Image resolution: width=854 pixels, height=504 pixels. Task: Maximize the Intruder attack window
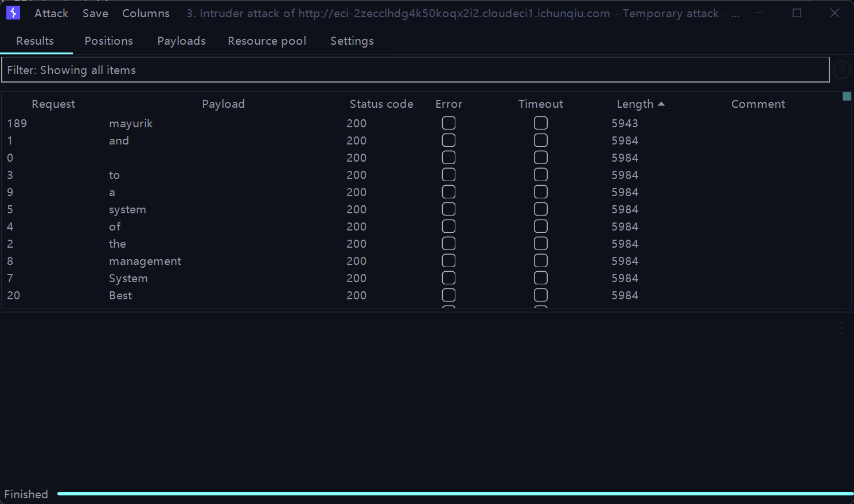(x=797, y=13)
